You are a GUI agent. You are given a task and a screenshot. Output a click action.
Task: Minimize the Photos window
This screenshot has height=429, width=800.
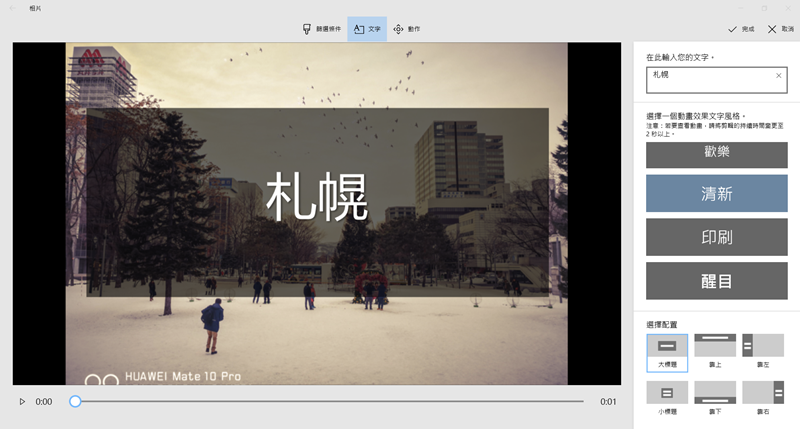741,8
